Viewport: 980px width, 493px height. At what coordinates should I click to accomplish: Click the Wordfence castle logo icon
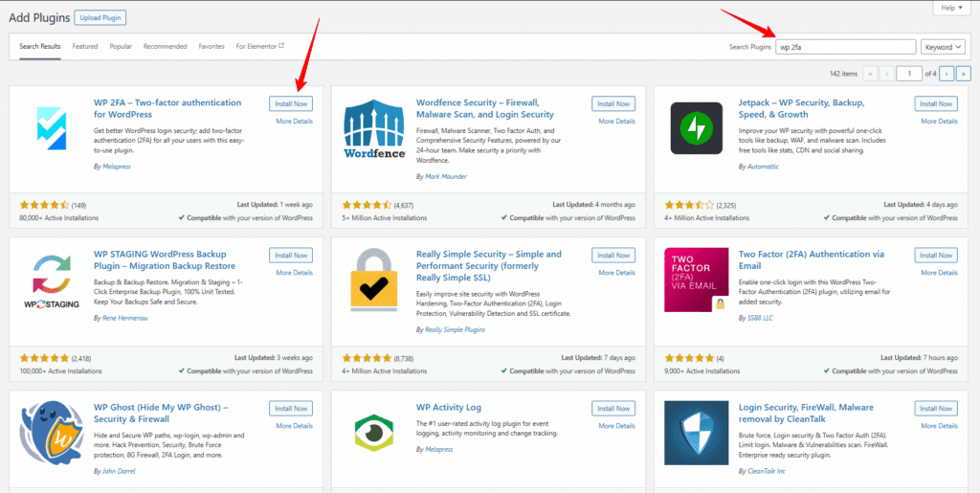tap(374, 128)
